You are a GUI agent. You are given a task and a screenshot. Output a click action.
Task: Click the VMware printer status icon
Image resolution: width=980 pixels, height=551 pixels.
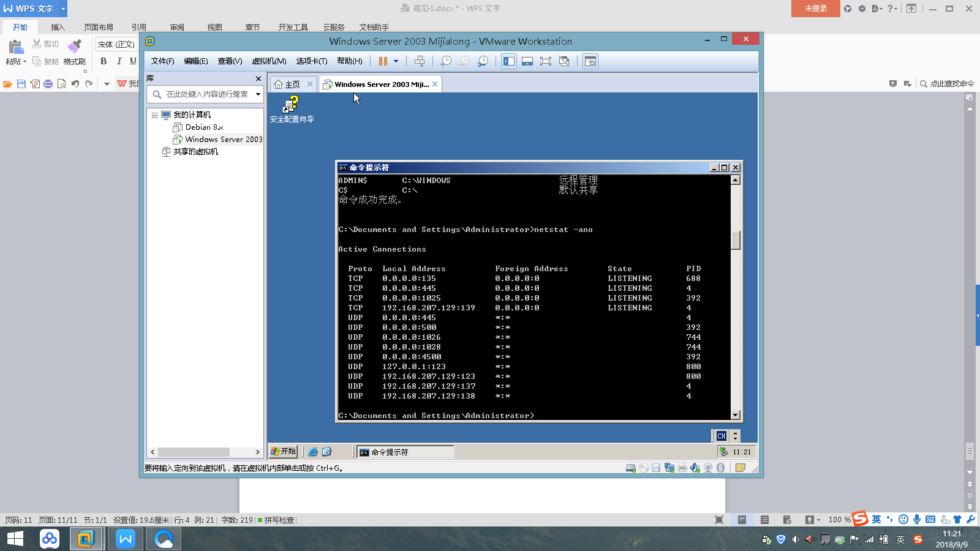pos(682,468)
